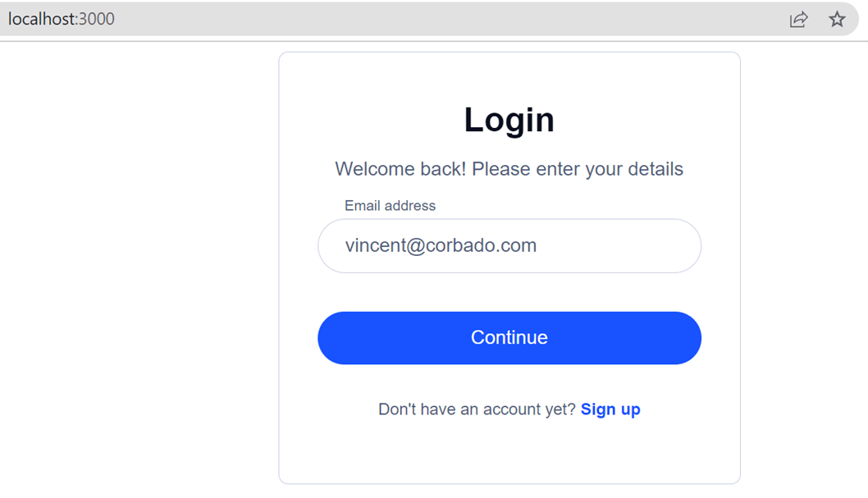Click the empty right end of email field

(x=640, y=245)
